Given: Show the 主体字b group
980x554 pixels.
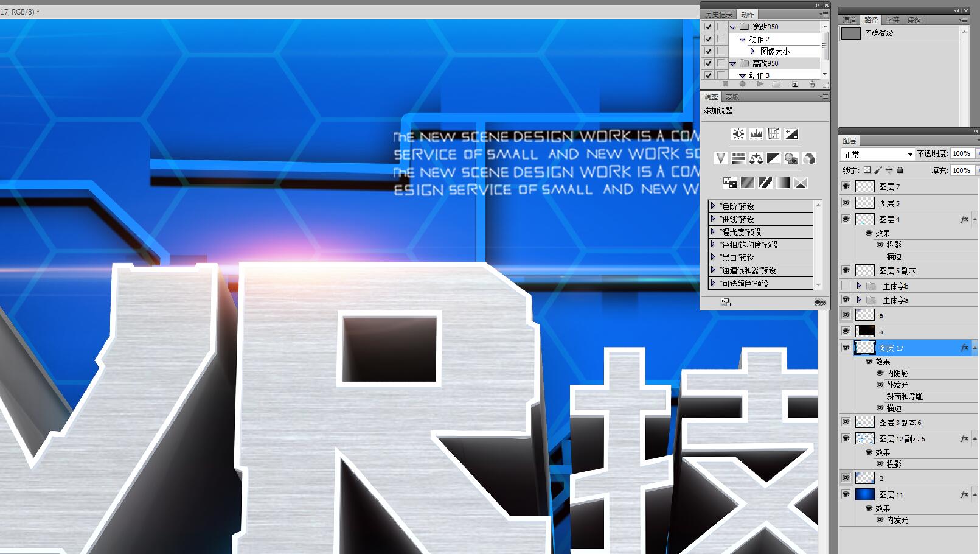Looking at the screenshot, I should pos(846,286).
